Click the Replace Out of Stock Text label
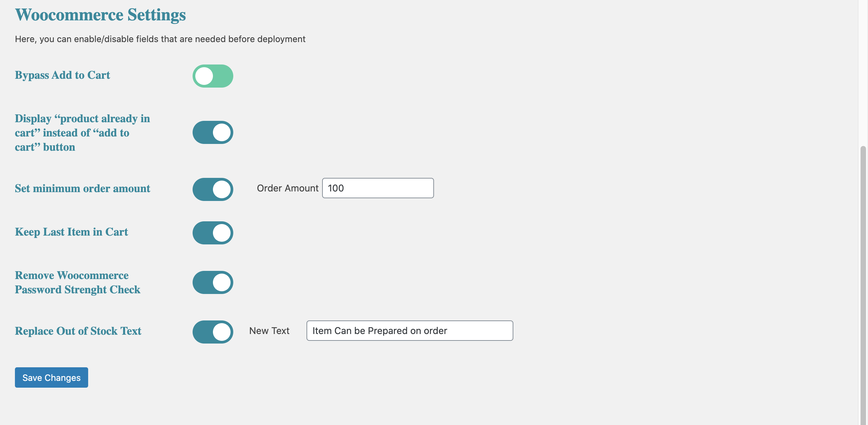 pyautogui.click(x=78, y=331)
